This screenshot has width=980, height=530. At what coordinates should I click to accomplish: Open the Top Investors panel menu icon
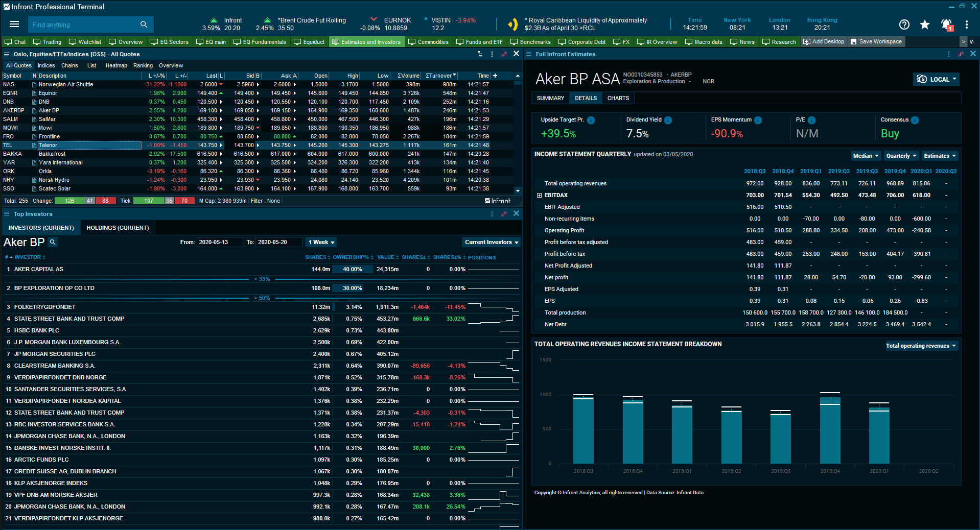7,214
